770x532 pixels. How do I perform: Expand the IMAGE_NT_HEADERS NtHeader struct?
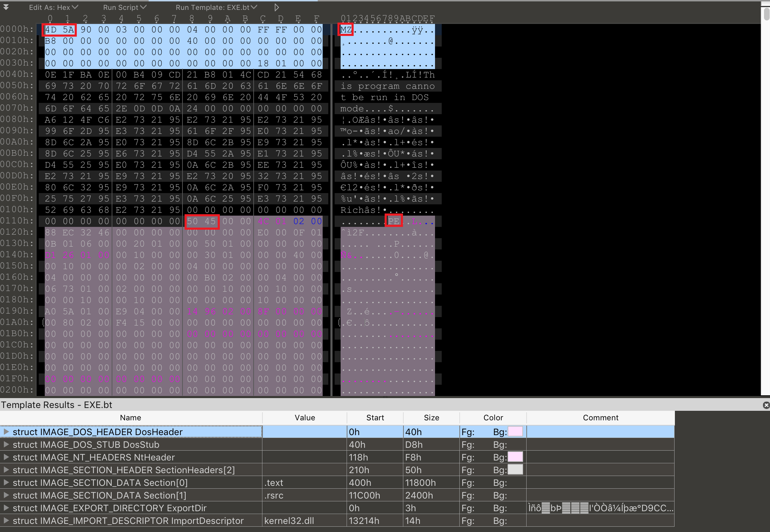(x=6, y=457)
